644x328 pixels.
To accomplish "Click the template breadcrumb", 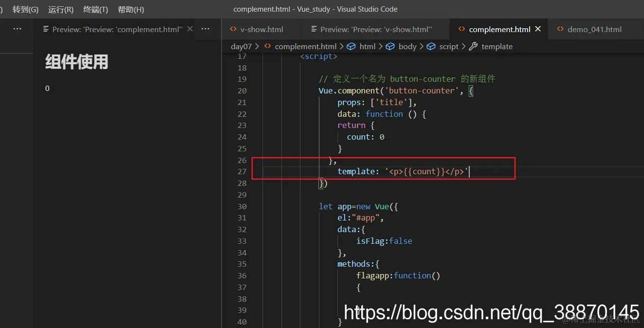I will (x=497, y=46).
